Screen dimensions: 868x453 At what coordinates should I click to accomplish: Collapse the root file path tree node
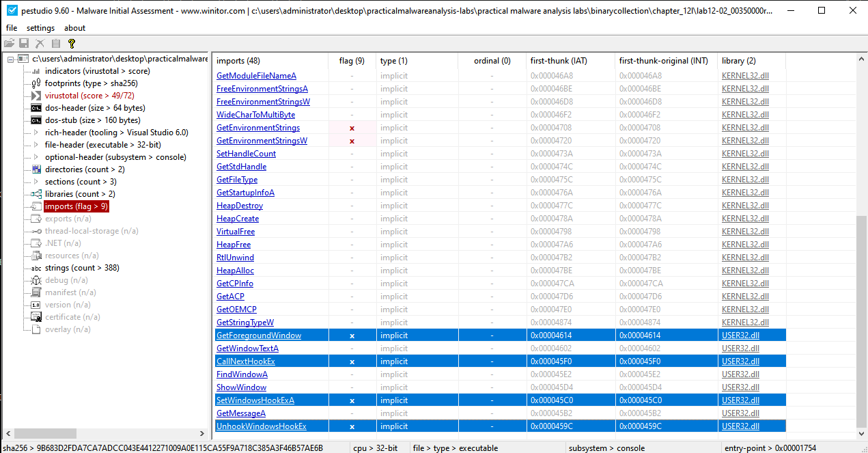coord(11,59)
